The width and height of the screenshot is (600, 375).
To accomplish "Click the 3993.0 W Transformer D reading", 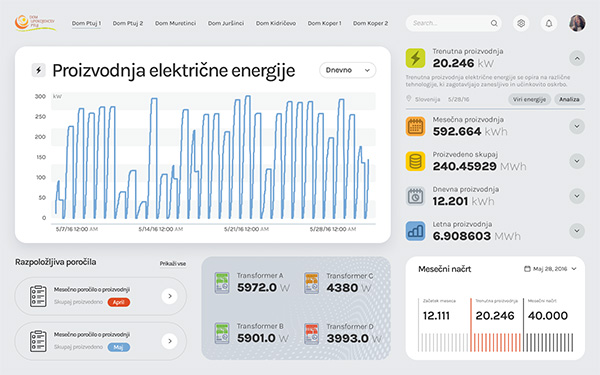I will point(354,339).
